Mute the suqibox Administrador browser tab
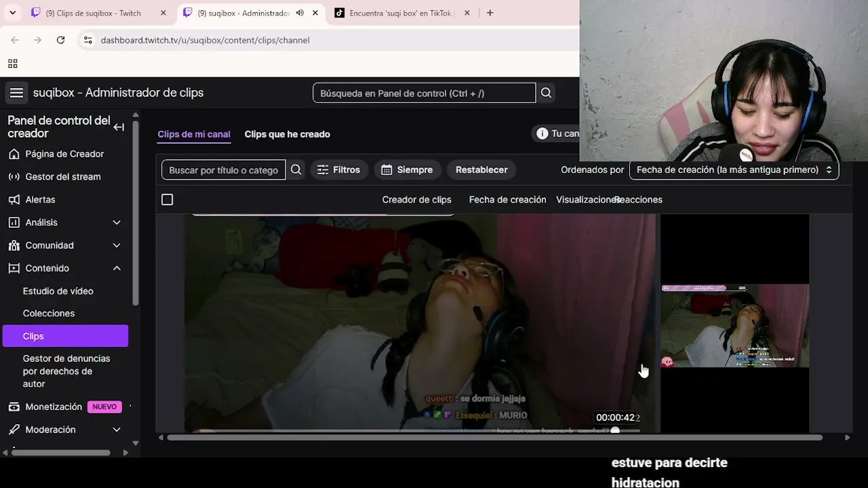This screenshot has height=488, width=868. click(300, 13)
